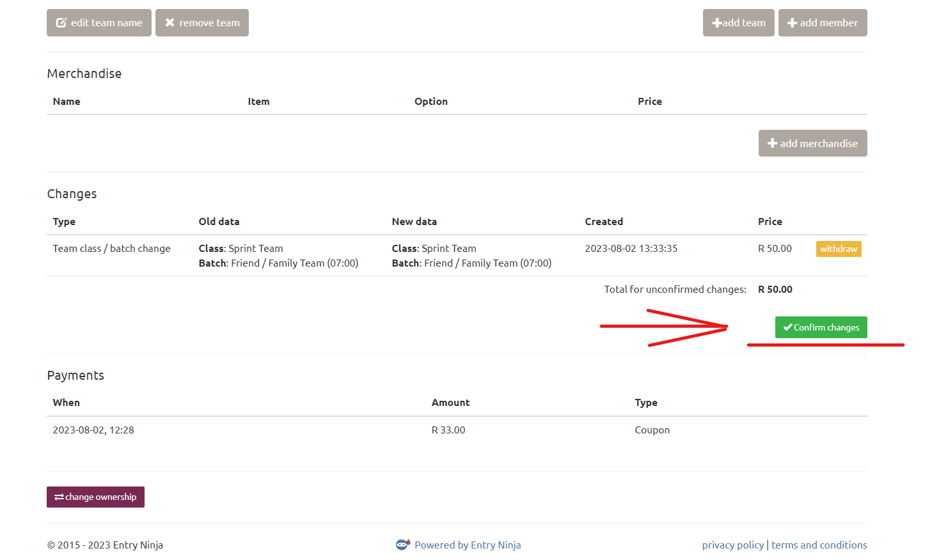Image resolution: width=932 pixels, height=560 pixels.
Task: Confirm the unconfirmed changes
Action: point(821,327)
